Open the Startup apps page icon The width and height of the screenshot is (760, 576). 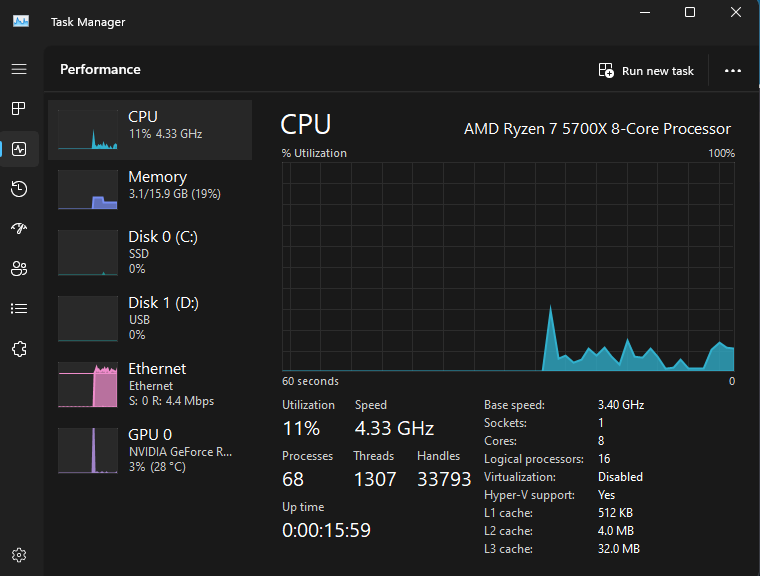(x=19, y=228)
